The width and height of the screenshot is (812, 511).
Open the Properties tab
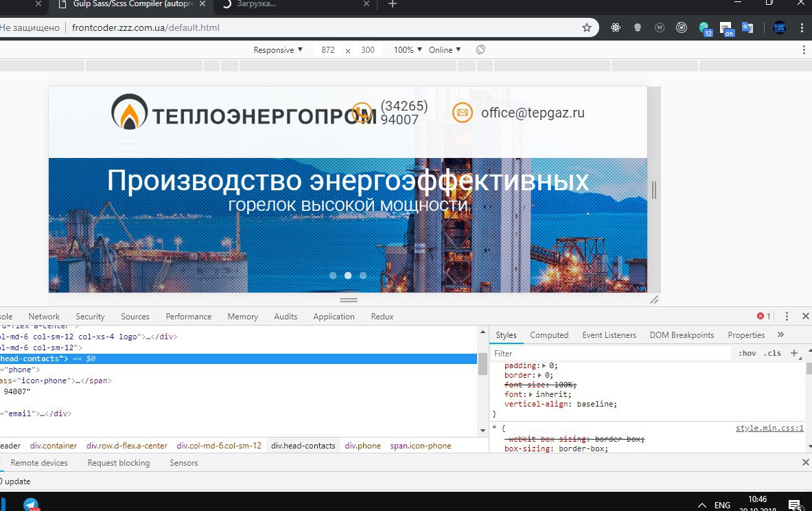pos(746,334)
